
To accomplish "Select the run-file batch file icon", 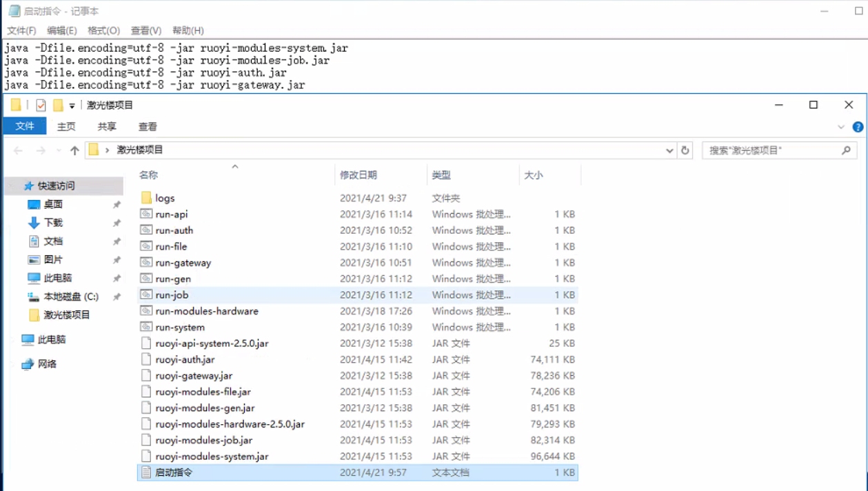I will pos(146,246).
